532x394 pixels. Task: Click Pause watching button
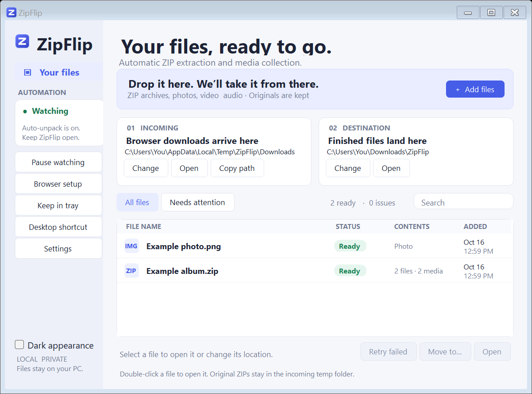[x=59, y=162]
